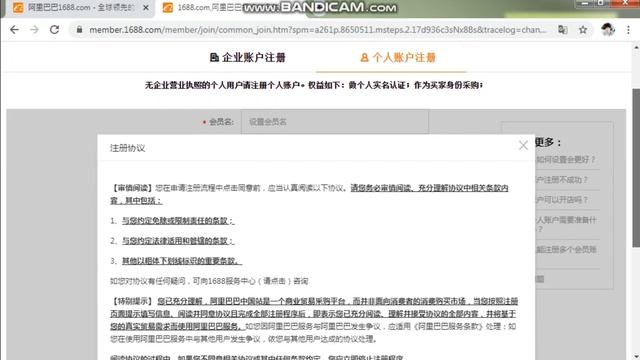The height and width of the screenshot is (360, 640).
Task: Close the 注册协议 dialog
Action: 523,145
